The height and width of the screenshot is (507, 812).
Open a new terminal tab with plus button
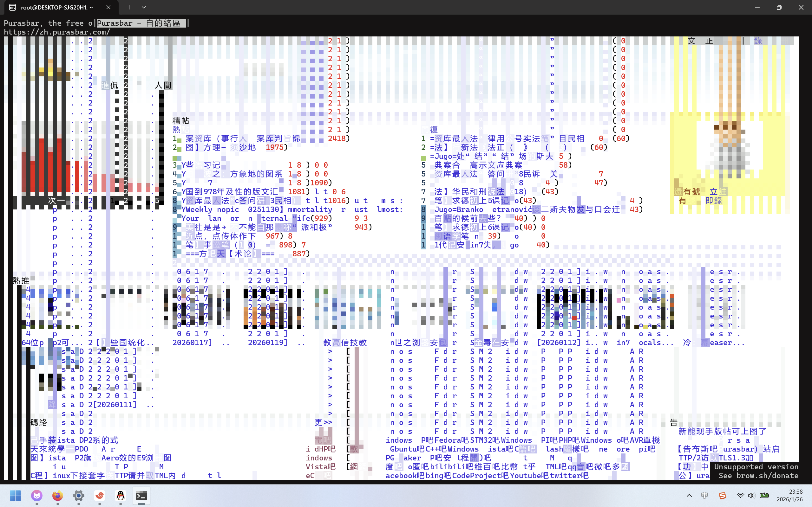[x=129, y=7]
